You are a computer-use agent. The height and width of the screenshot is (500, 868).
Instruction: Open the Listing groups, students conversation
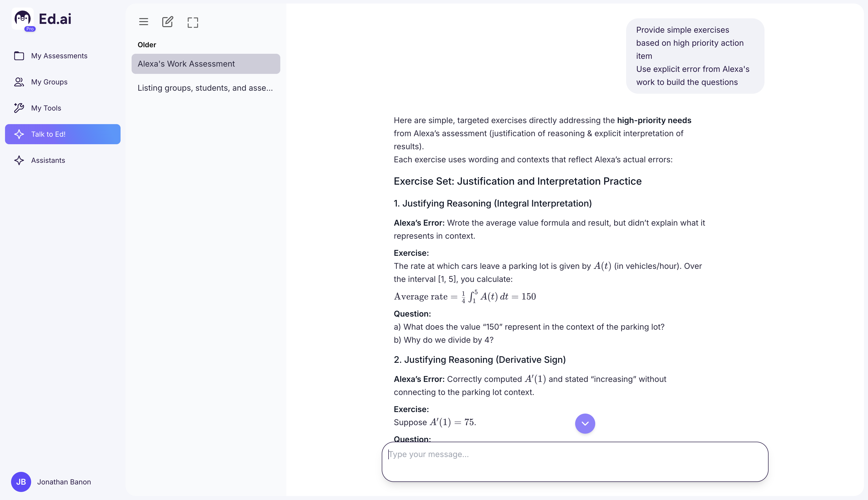coord(205,88)
